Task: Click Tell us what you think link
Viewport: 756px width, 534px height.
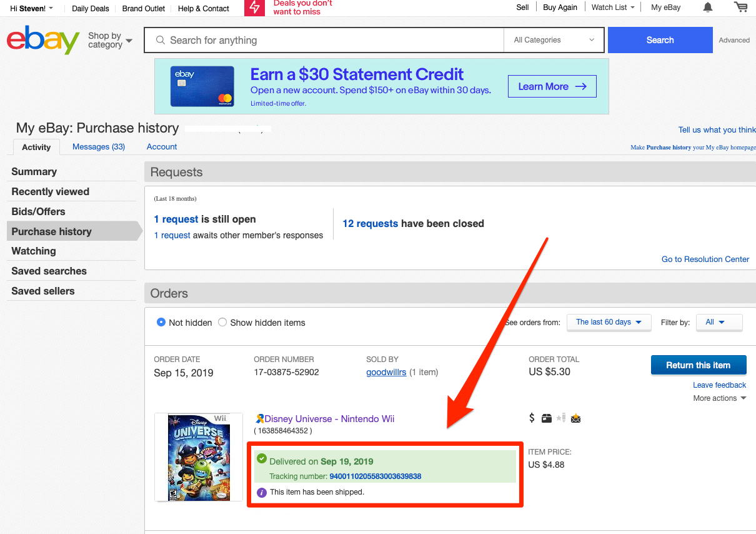Action: (717, 130)
